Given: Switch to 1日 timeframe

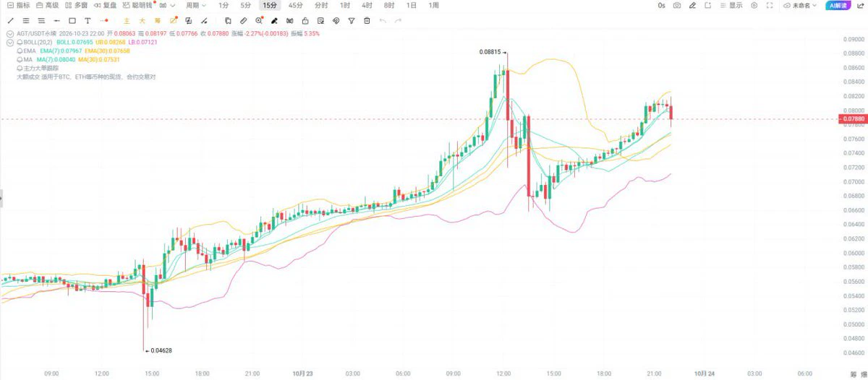Looking at the screenshot, I should (412, 5).
